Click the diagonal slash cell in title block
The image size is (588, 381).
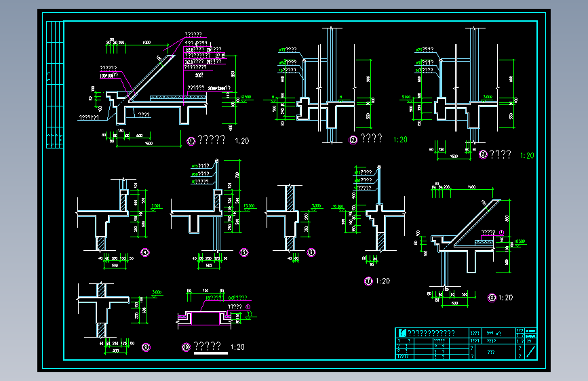pyautogui.click(x=530, y=352)
